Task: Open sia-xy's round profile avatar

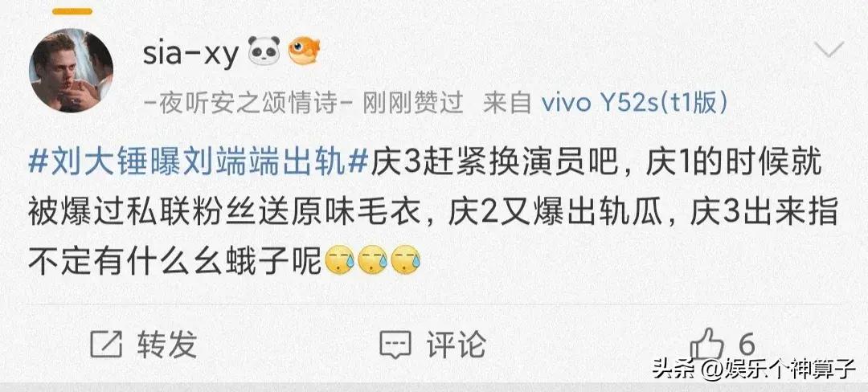Action: coord(71,70)
